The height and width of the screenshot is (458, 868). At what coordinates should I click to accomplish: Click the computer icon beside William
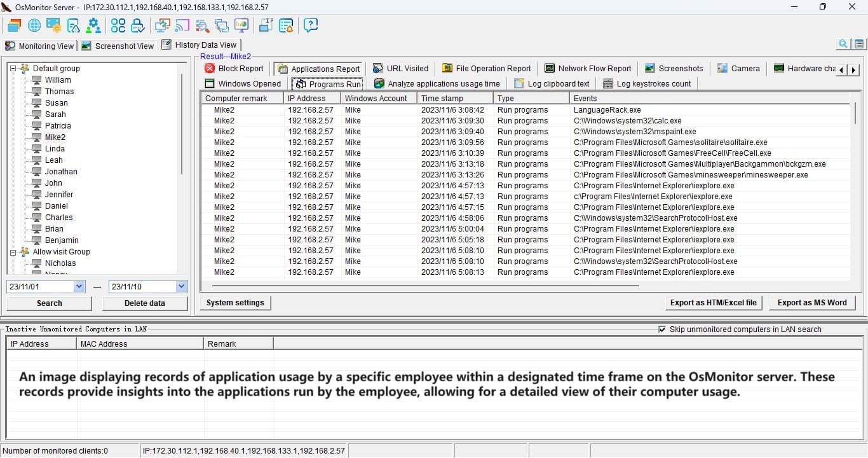(37, 80)
